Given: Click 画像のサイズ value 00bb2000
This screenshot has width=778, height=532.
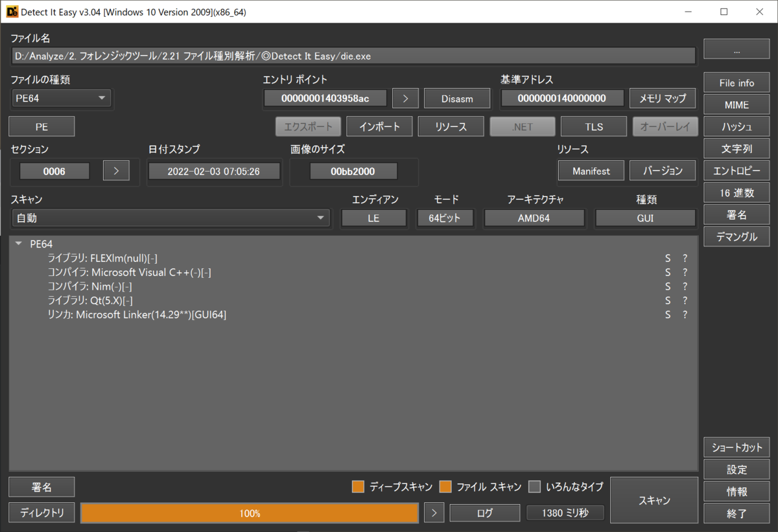Looking at the screenshot, I should click(x=353, y=171).
